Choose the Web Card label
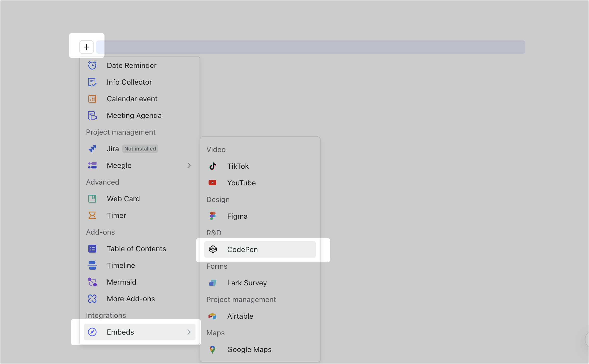This screenshot has height=364, width=589. click(123, 199)
